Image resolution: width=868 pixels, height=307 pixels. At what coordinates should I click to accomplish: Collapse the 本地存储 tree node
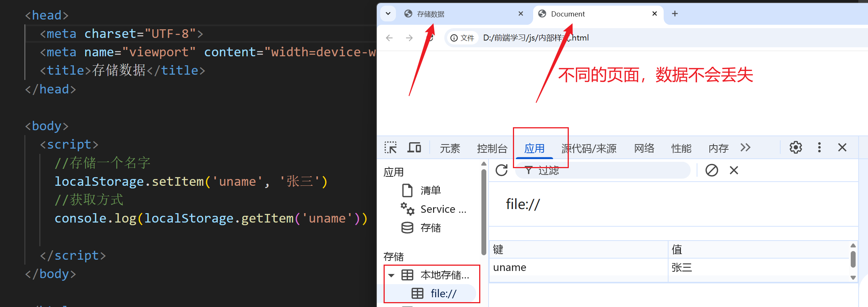pyautogui.click(x=391, y=275)
